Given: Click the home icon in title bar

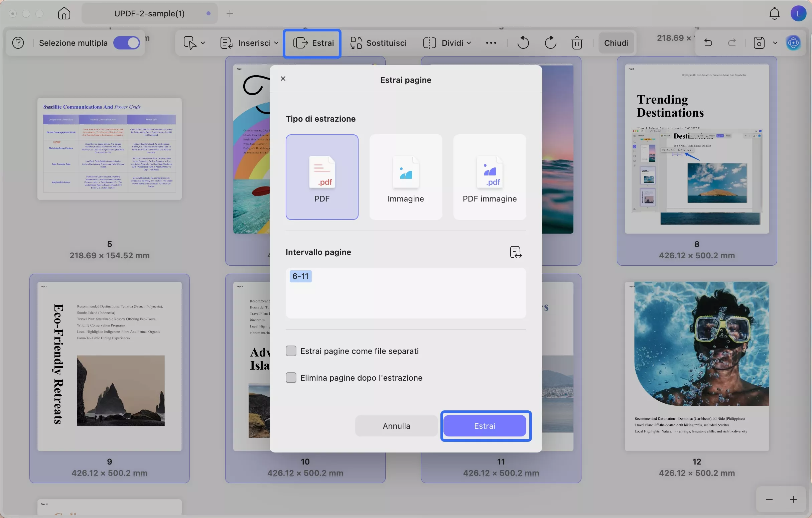Looking at the screenshot, I should tap(64, 13).
